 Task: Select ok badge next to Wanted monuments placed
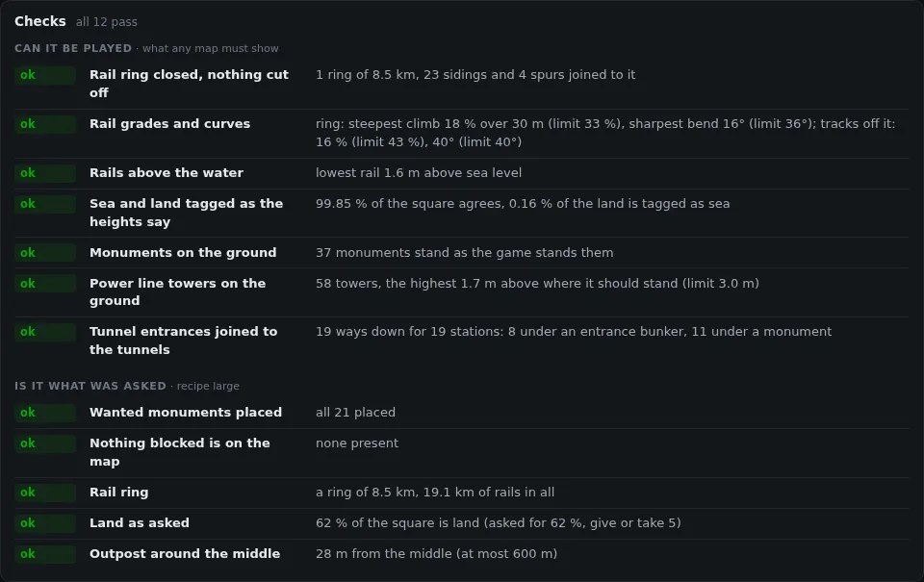45,413
